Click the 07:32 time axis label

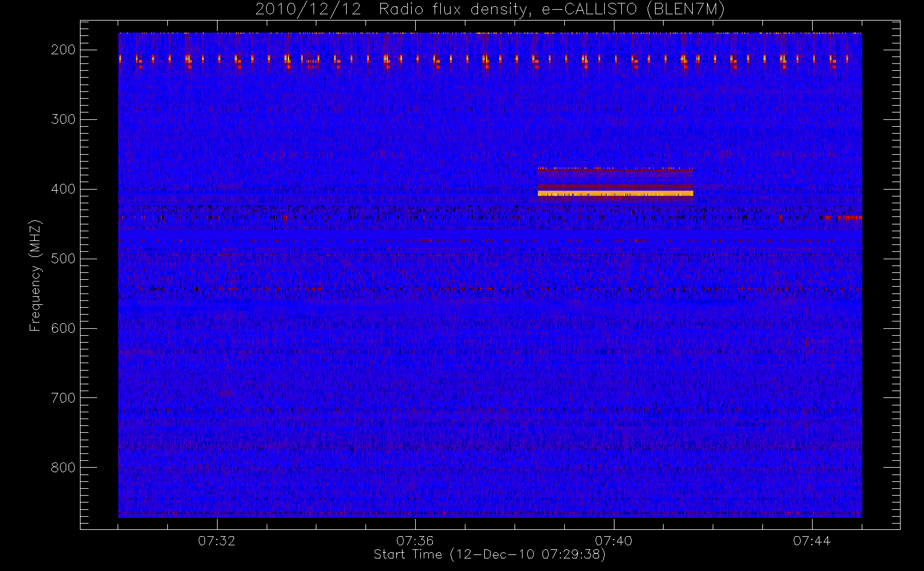(216, 541)
